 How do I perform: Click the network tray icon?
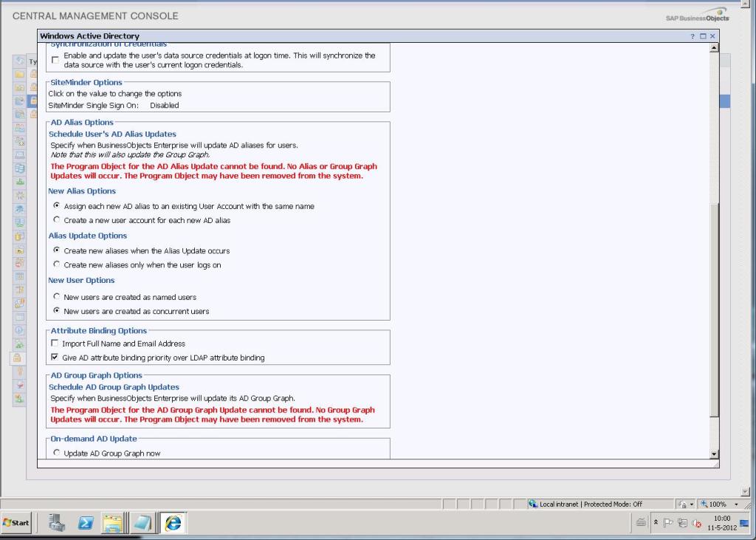(682, 522)
